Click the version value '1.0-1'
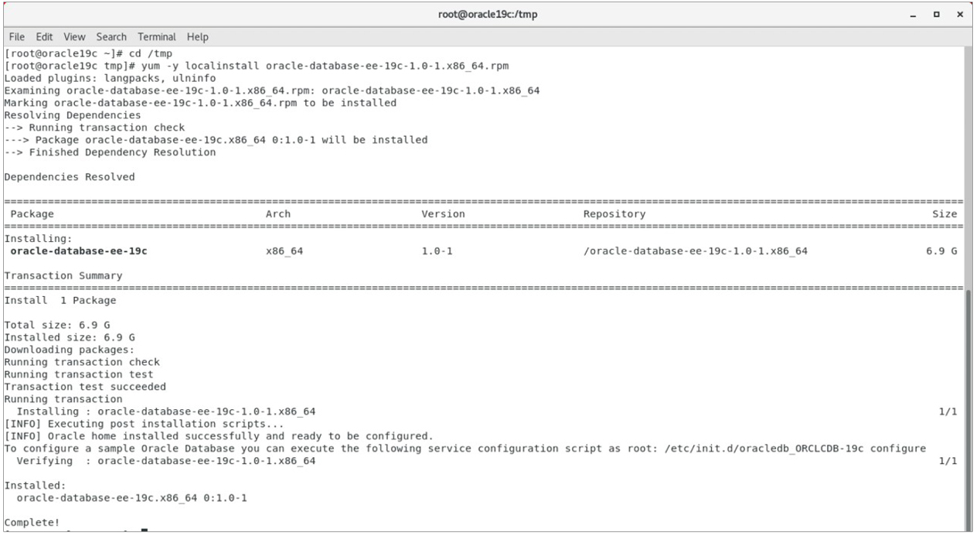The height and width of the screenshot is (536, 980). [x=437, y=251]
